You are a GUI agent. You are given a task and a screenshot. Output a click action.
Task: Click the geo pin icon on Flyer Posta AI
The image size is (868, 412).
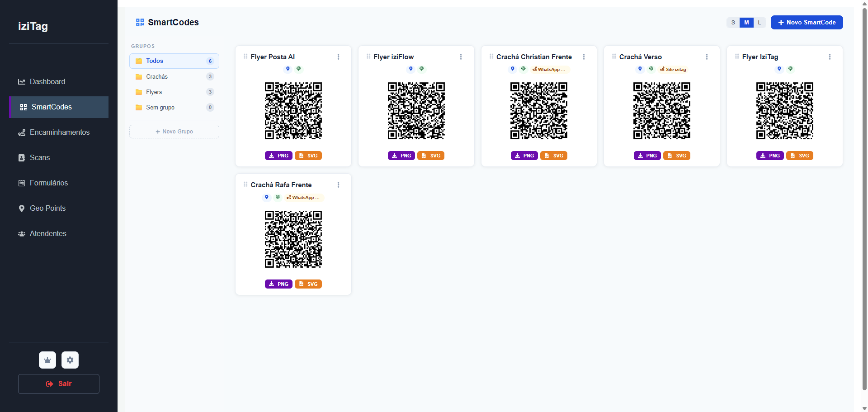click(288, 69)
